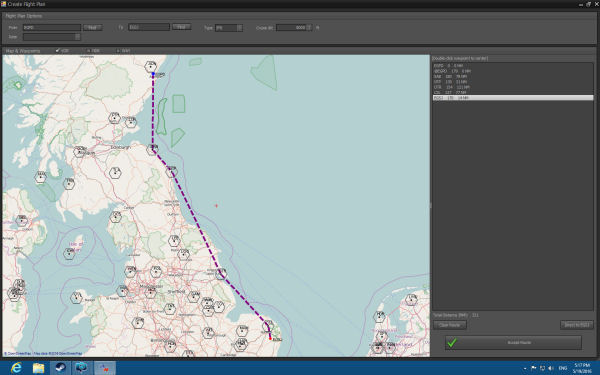Open the taskbar clock showing 5:17 PM

582,368
